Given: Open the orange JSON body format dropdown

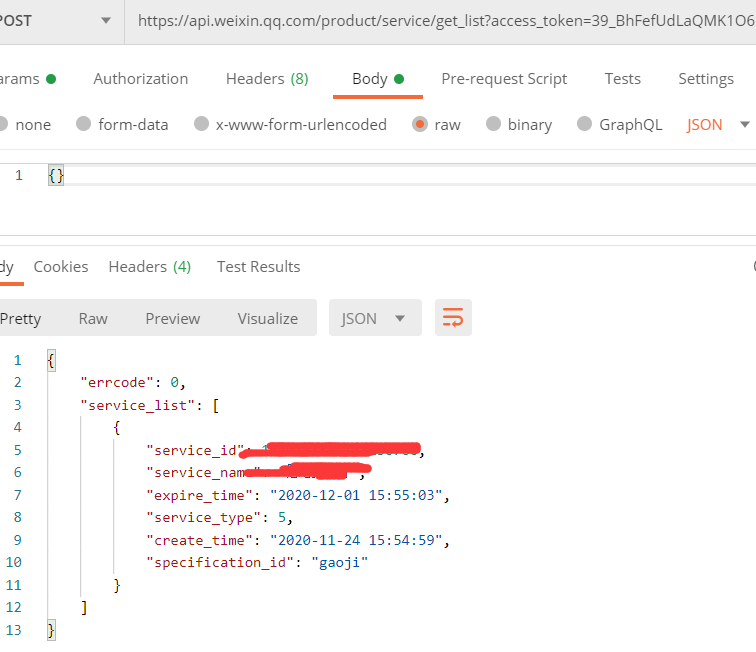Looking at the screenshot, I should 717,125.
